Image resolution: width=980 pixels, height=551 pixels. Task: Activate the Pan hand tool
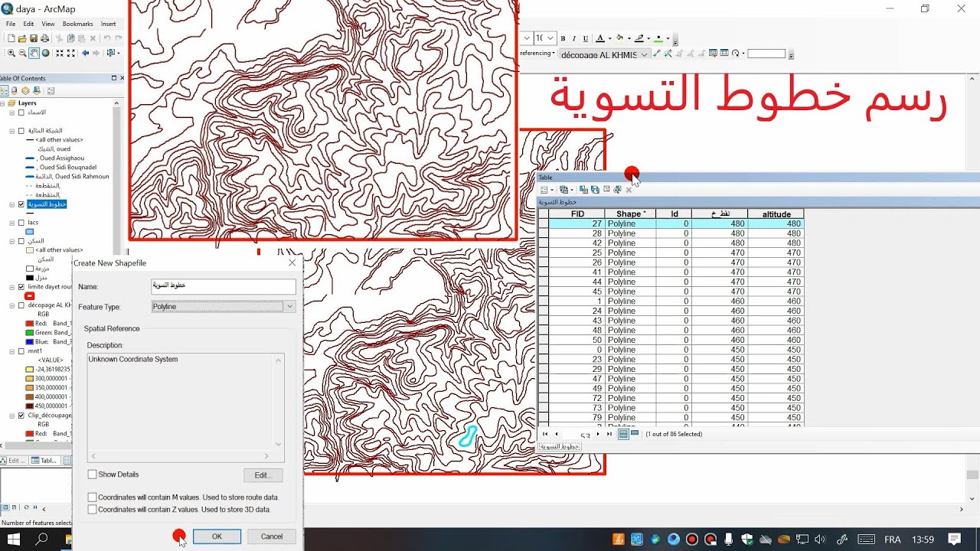(x=34, y=53)
